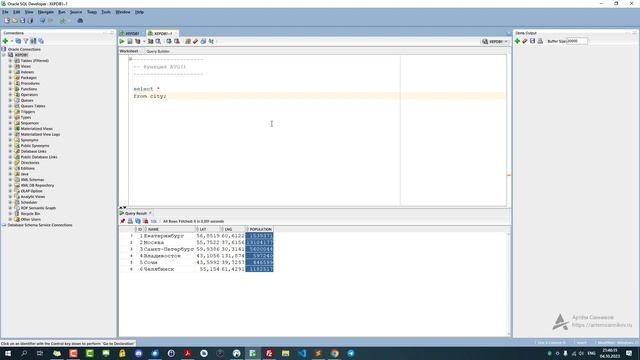This screenshot has width=640, height=360.
Task: Click the LAT column header
Action: pos(209,229)
